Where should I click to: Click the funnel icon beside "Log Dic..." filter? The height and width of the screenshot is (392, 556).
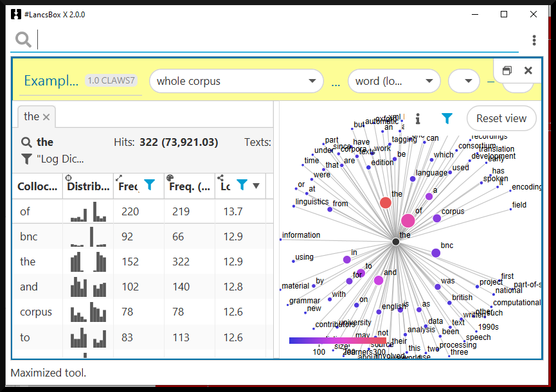click(x=26, y=159)
